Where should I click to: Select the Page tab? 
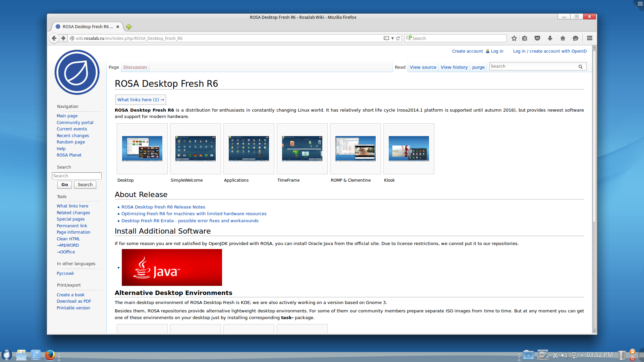pyautogui.click(x=114, y=67)
